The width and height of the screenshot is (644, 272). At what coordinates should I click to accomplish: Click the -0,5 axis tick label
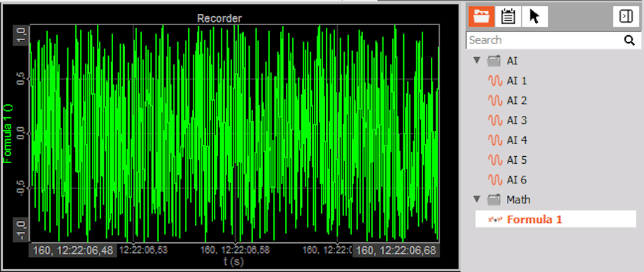click(x=22, y=190)
